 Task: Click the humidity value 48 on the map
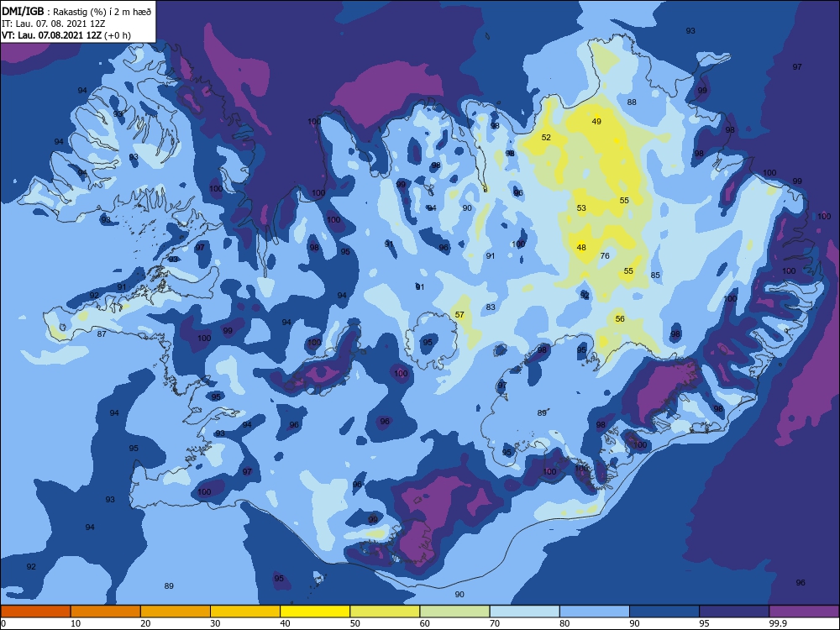point(581,248)
